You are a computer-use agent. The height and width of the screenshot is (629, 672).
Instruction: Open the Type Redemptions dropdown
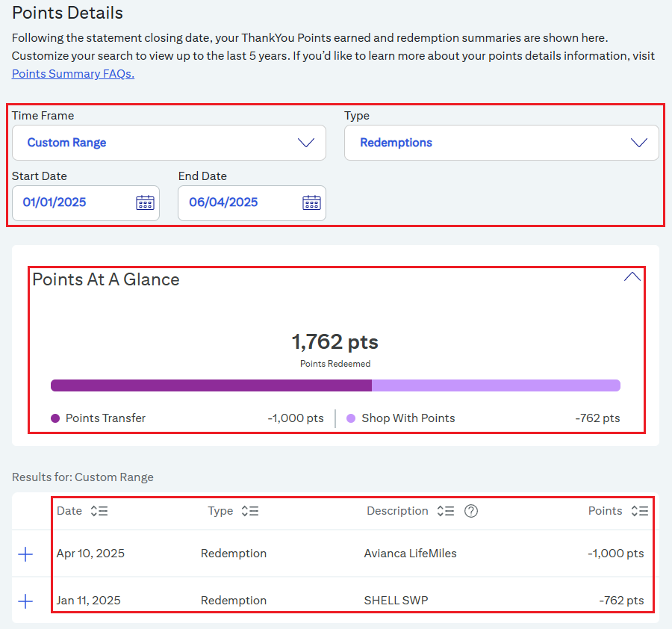pos(502,143)
